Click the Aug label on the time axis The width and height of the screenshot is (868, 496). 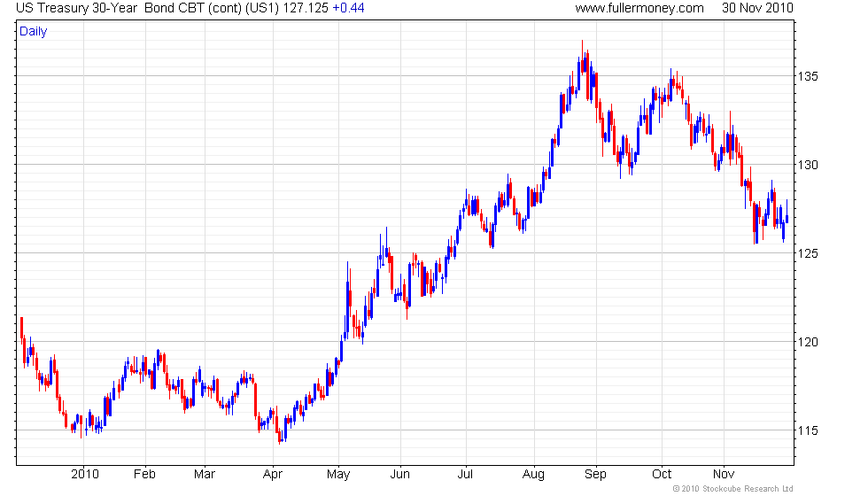(x=533, y=475)
